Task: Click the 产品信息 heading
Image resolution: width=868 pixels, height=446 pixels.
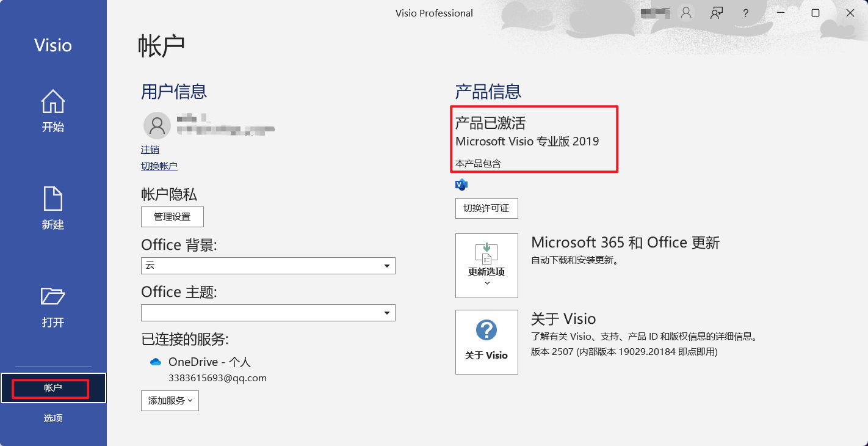Action: point(488,92)
